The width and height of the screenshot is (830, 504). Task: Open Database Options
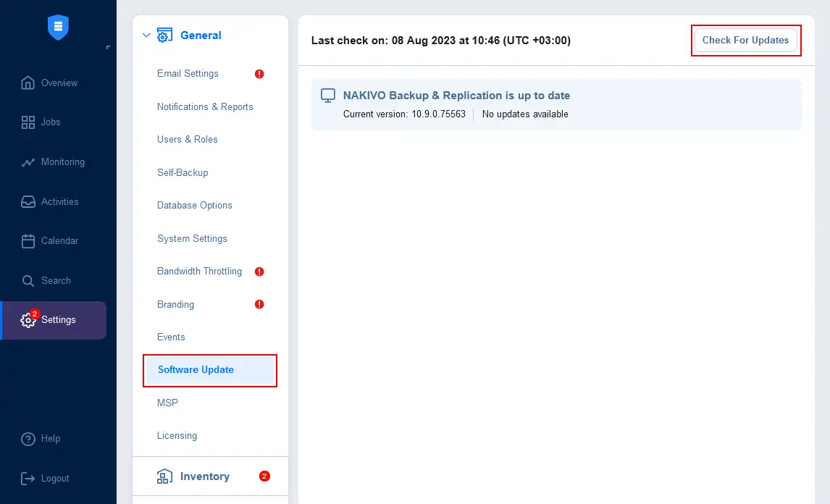pyautogui.click(x=195, y=206)
